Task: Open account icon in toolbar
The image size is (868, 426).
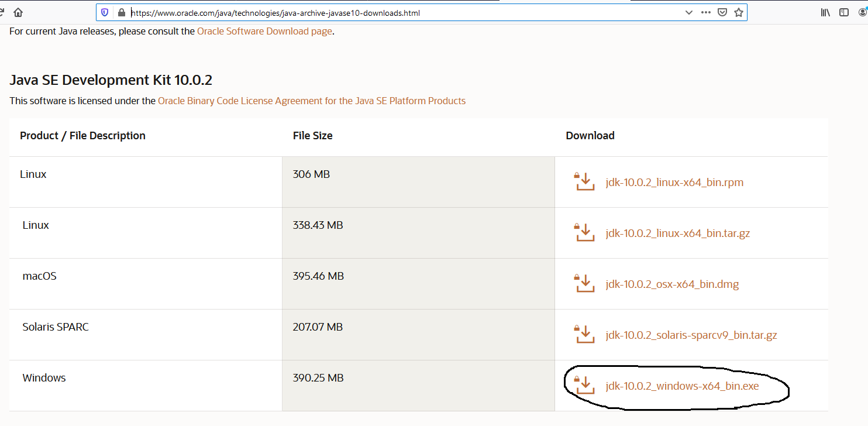Action: 863,12
